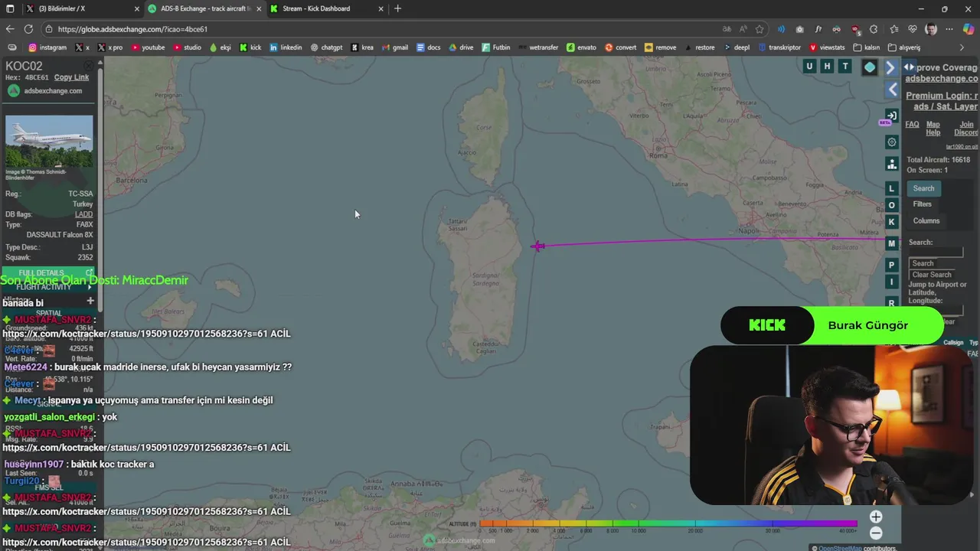Select the Filters tab in sidebar
This screenshot has width=980, height=551.
922,204
